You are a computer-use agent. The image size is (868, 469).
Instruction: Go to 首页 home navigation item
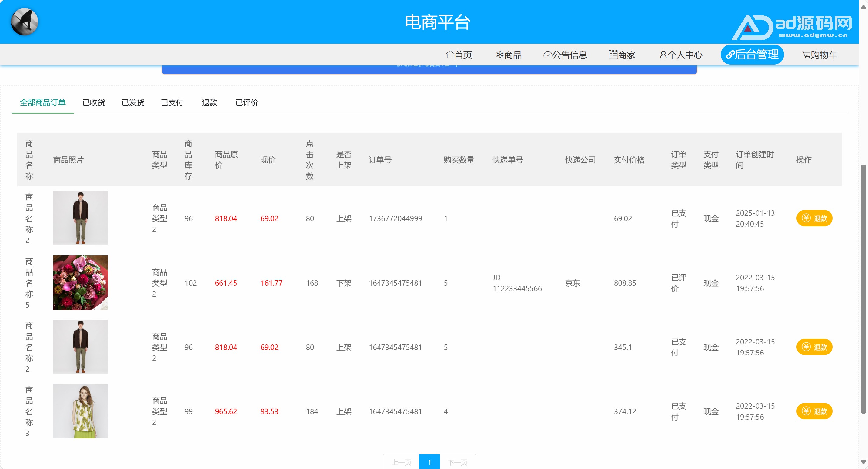(x=459, y=55)
